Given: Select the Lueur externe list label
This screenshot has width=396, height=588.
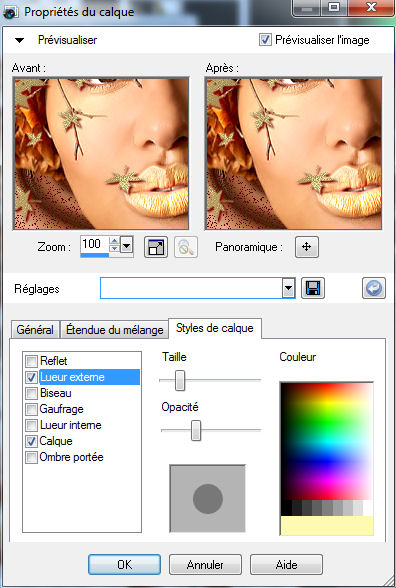Looking at the screenshot, I should point(72,377).
